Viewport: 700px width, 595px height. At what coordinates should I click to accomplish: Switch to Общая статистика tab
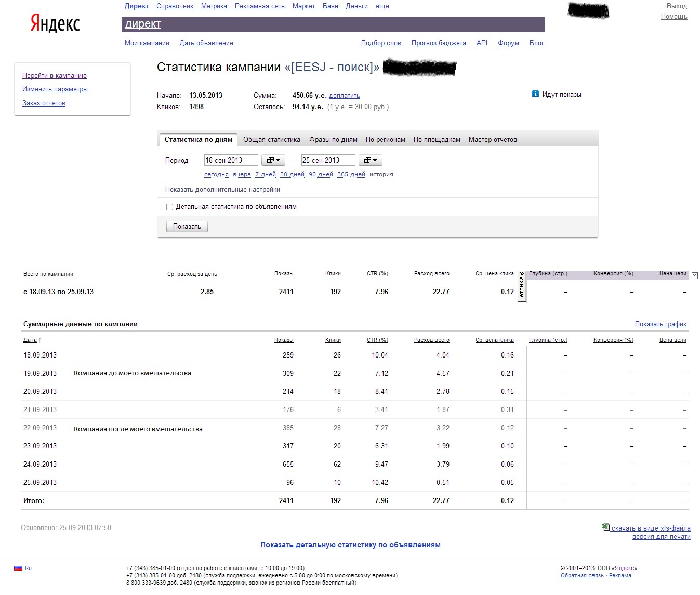point(272,139)
